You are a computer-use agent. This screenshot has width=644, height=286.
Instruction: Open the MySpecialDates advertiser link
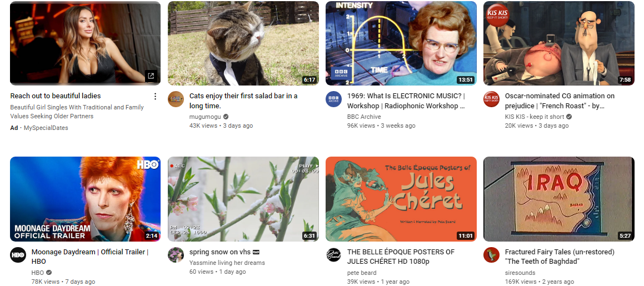click(46, 128)
